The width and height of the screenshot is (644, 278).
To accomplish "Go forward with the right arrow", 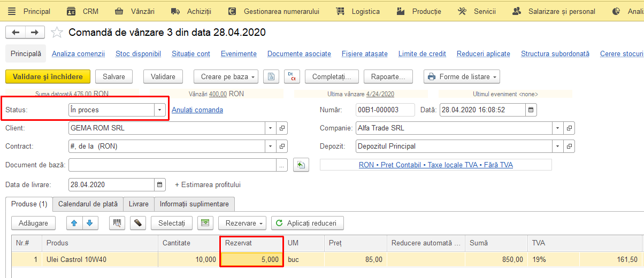I will (35, 33).
